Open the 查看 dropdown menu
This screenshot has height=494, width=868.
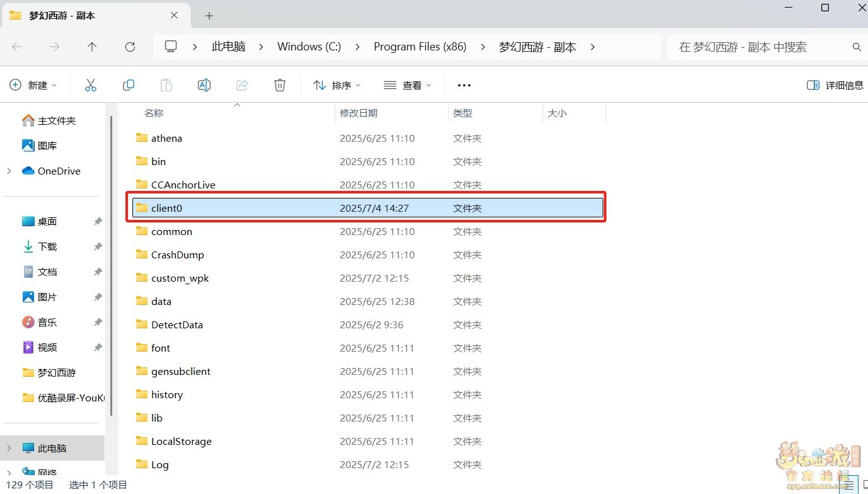pyautogui.click(x=408, y=85)
